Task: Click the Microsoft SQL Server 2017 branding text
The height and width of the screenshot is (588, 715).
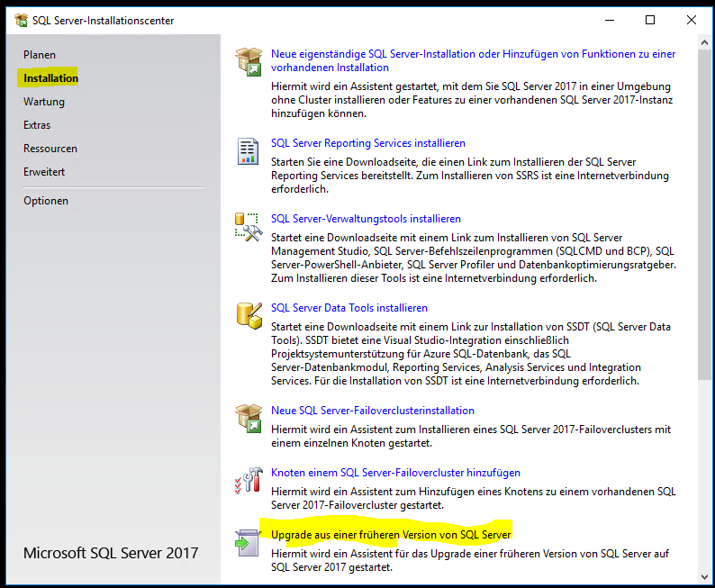Action: [x=111, y=553]
